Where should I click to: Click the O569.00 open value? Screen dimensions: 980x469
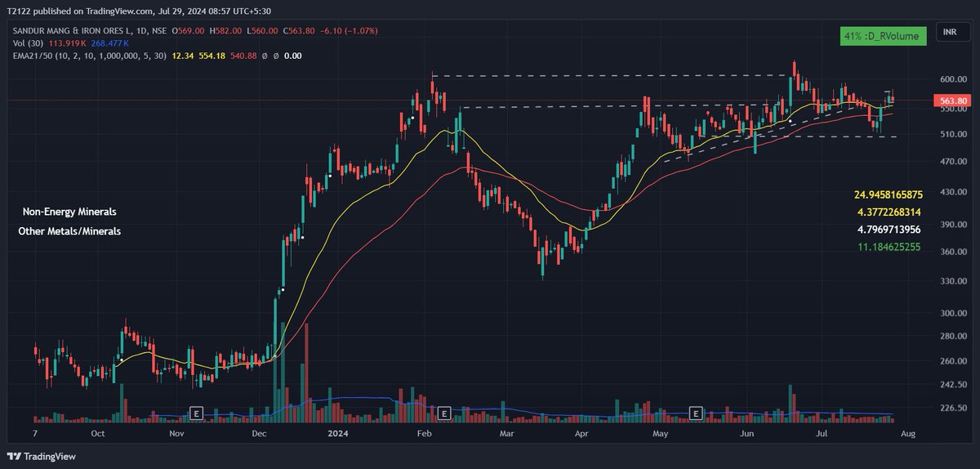pos(187,32)
